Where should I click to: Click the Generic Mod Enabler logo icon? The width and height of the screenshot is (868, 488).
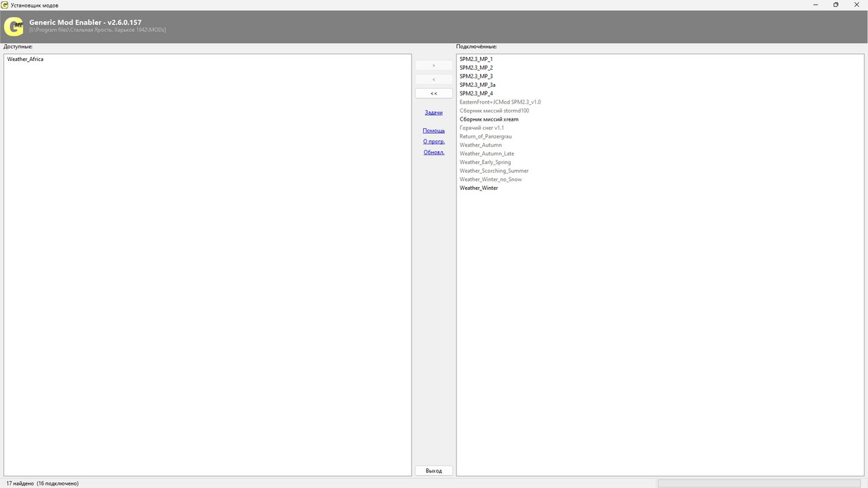pyautogui.click(x=14, y=26)
